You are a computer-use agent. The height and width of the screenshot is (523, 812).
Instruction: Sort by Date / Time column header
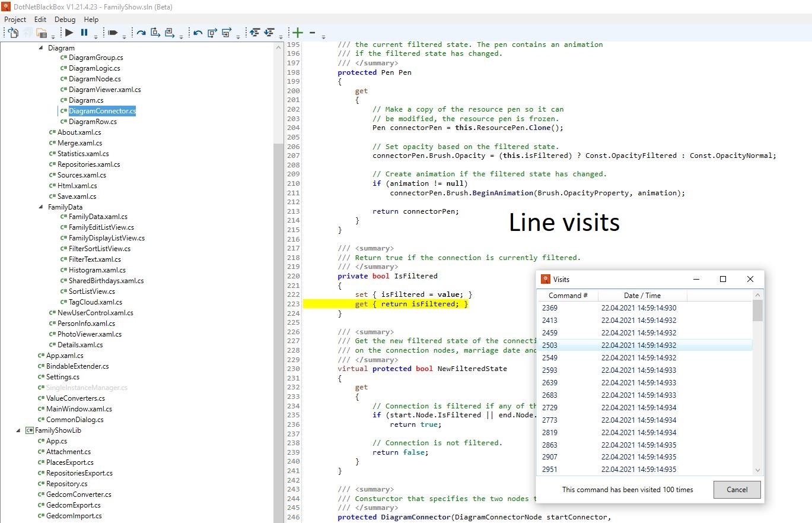(642, 296)
